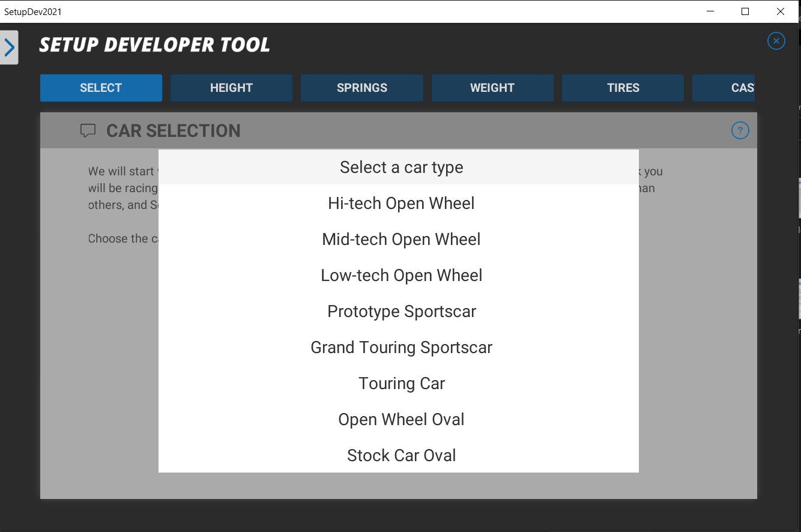
Task: Click the blue circled X icon
Action: pos(776,41)
